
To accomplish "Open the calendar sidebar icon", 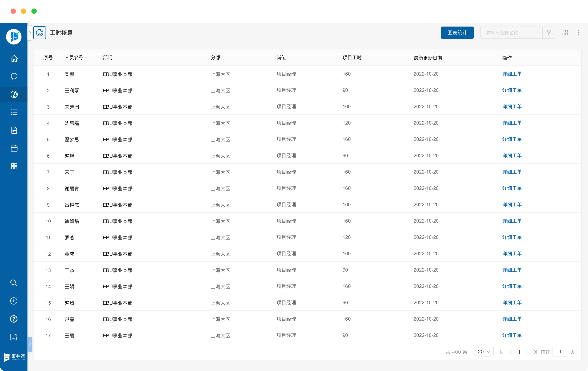I will 14,148.
